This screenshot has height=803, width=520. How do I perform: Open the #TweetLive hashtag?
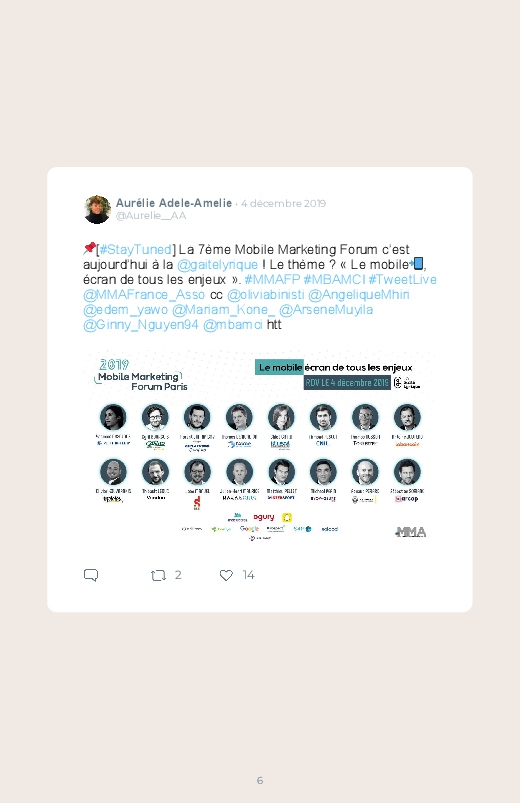click(x=403, y=280)
